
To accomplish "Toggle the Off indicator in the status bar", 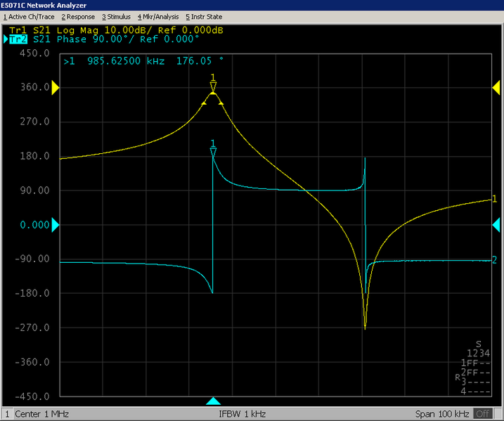I will click(482, 413).
